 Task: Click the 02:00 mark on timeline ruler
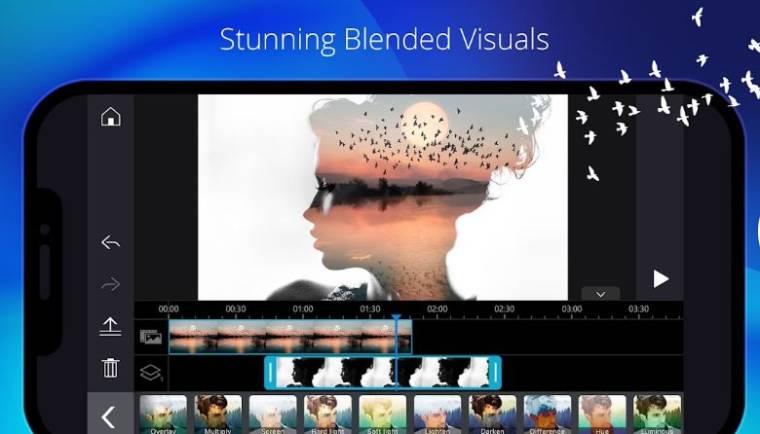[x=437, y=310]
